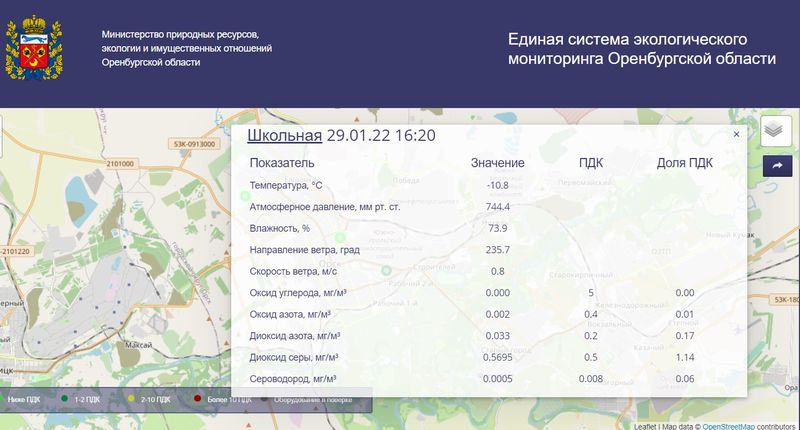
Task: Click the Диоксид азота share 0.17
Action: (x=685, y=336)
